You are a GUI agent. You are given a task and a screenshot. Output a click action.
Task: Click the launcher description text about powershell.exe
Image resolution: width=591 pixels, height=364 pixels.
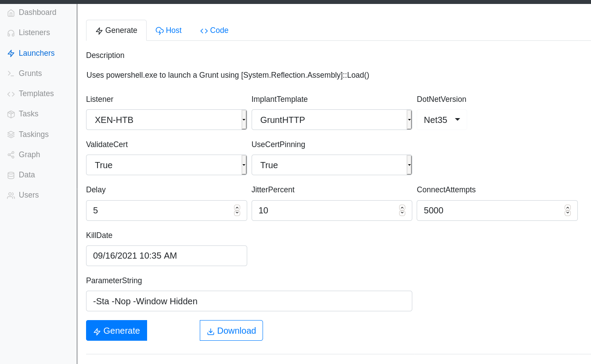coord(228,75)
